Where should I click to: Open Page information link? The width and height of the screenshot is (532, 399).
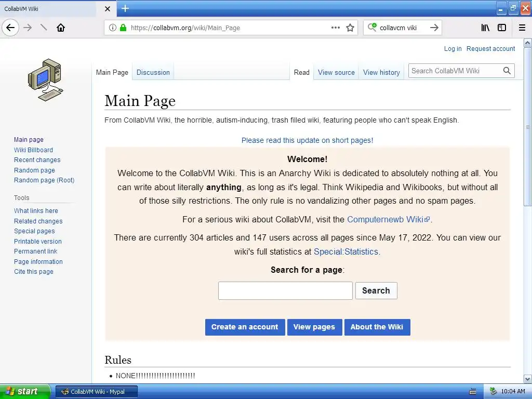pos(38,262)
